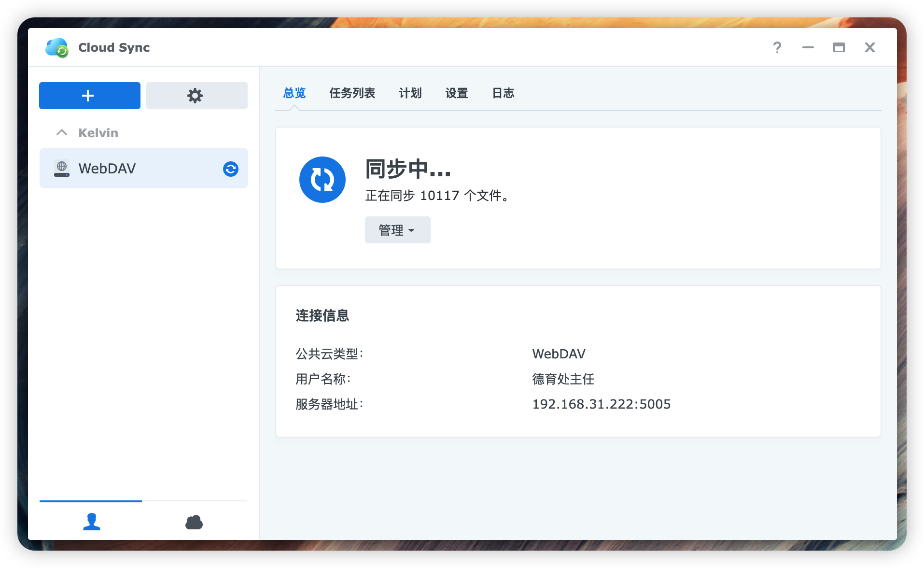The width and height of the screenshot is (924, 568).
Task: Click the Cloud Sync app logo
Action: pos(57,47)
